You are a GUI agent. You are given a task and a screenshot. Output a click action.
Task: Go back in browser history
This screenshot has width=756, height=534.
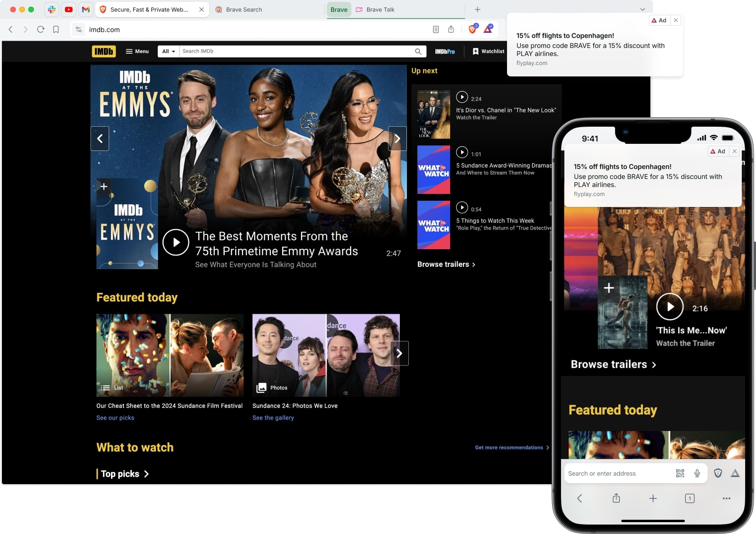[11, 29]
